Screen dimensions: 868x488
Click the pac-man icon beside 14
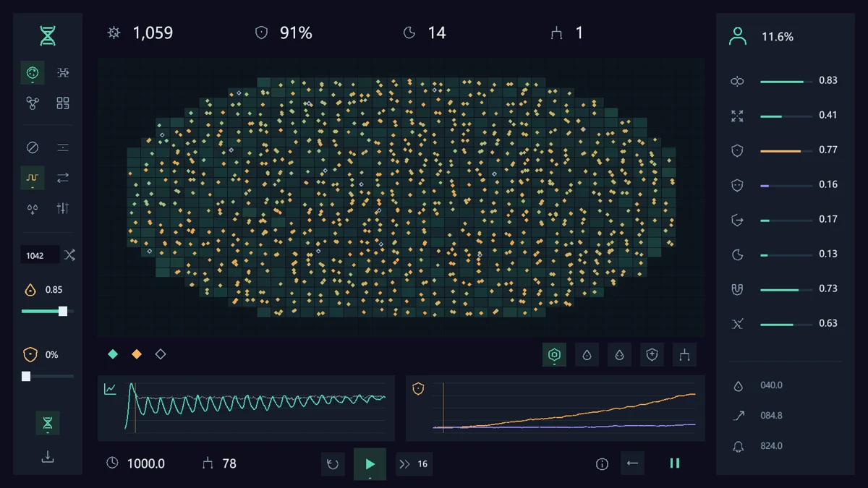(x=409, y=33)
